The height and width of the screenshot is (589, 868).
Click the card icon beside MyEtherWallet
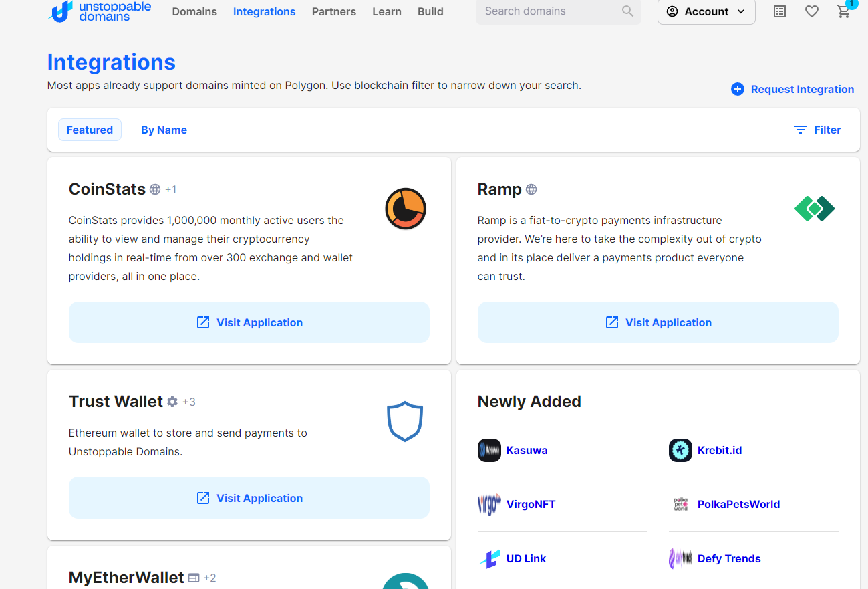(x=194, y=578)
